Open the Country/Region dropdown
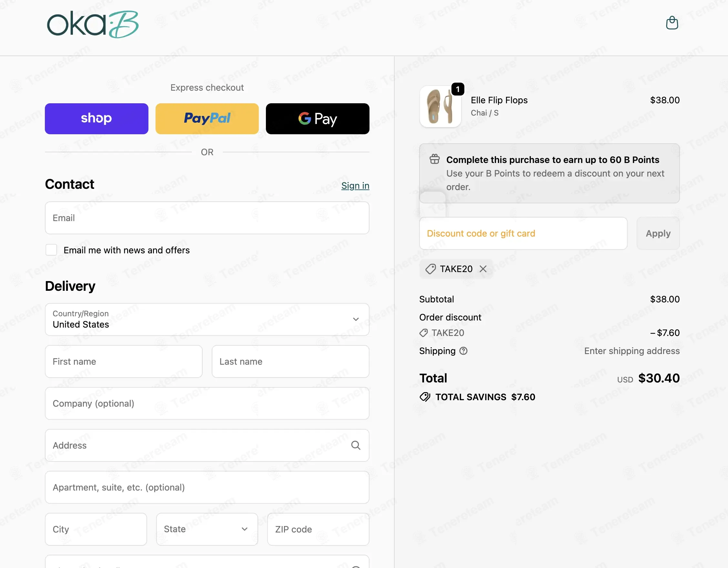728x568 pixels. point(207,319)
